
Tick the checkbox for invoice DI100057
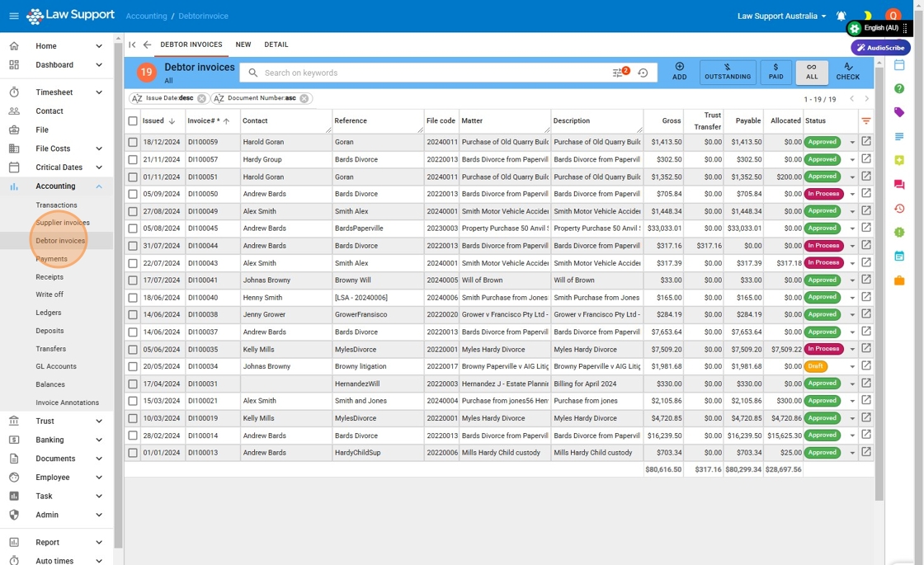[x=133, y=159]
